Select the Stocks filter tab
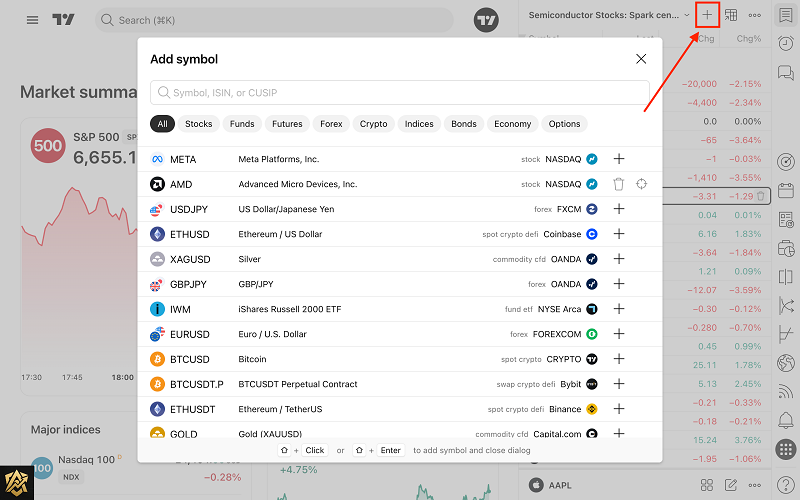800x500 pixels. [x=198, y=123]
